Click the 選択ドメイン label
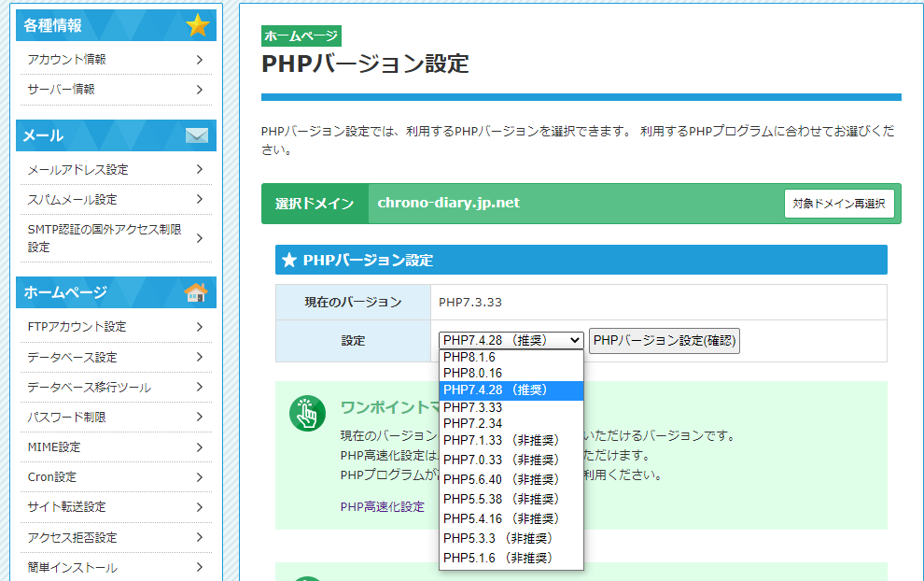Viewport: 924px width, 581px height. click(x=315, y=204)
